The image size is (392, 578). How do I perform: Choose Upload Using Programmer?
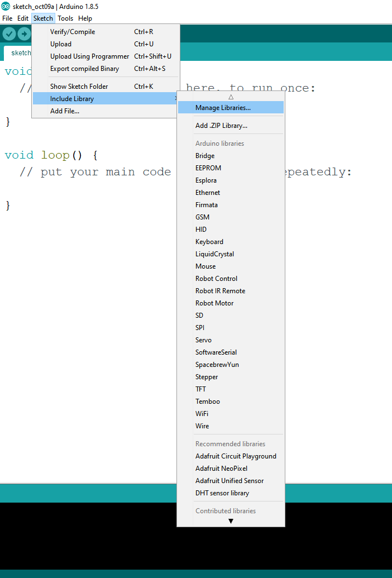89,56
